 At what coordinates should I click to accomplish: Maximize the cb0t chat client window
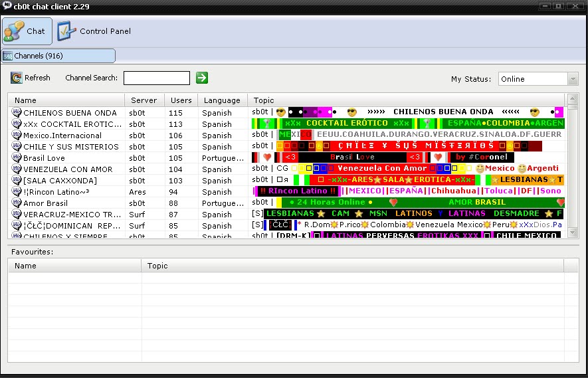(558, 6)
